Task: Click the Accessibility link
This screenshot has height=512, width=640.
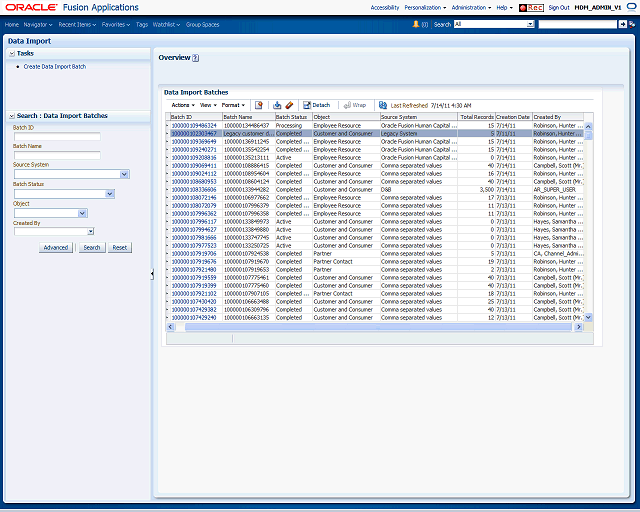Action: click(385, 8)
